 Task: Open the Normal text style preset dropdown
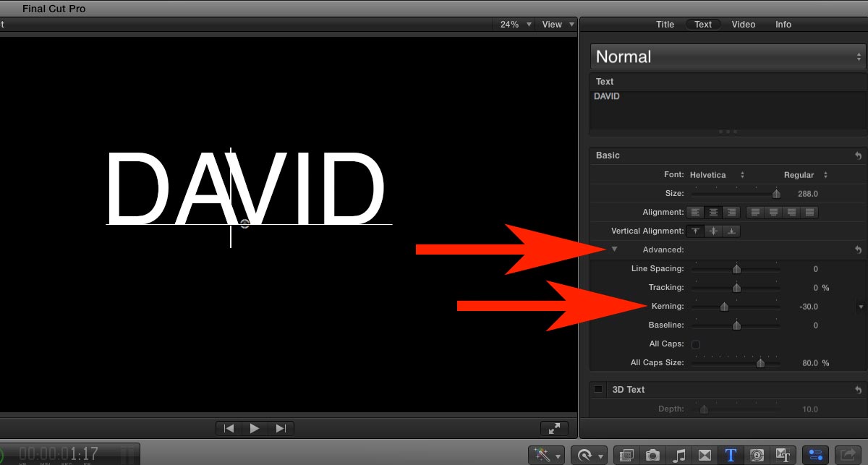[728, 56]
